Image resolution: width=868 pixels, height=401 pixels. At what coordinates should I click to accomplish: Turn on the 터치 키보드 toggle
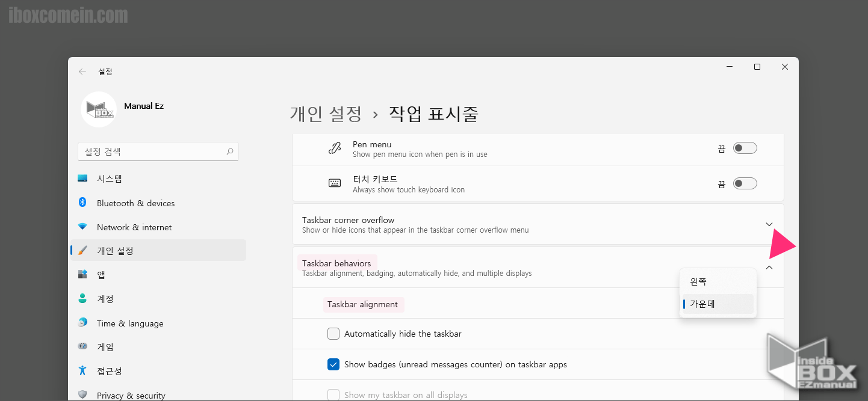[745, 183]
